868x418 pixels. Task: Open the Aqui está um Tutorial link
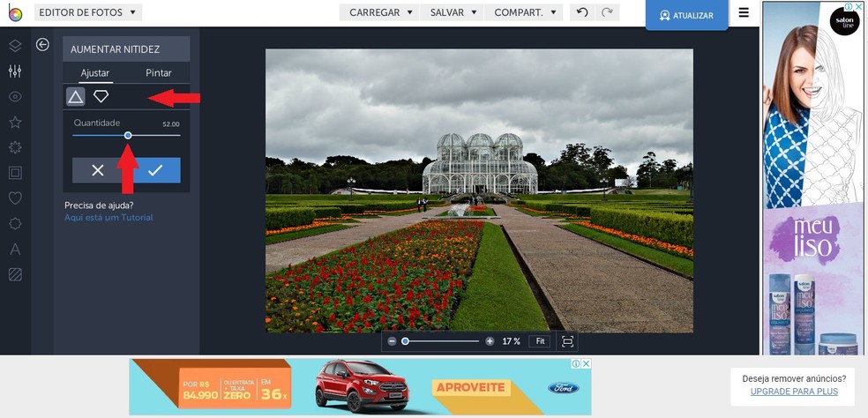click(x=108, y=218)
